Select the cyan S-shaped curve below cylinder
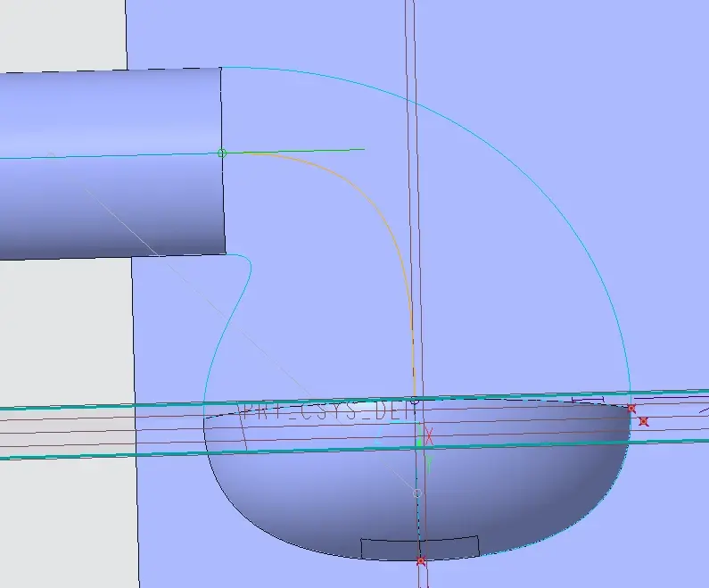Image resolution: width=709 pixels, height=588 pixels. tap(231, 317)
